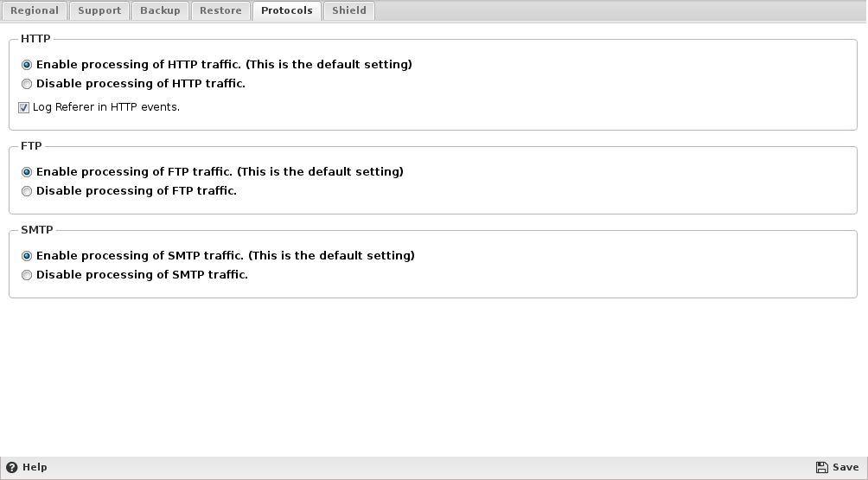Go to the Backup tab

point(160,10)
